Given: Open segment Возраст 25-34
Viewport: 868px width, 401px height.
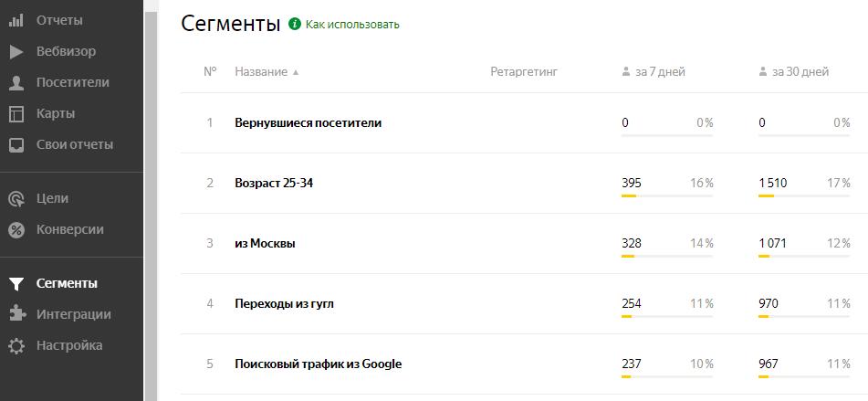Looking at the screenshot, I should [274, 183].
